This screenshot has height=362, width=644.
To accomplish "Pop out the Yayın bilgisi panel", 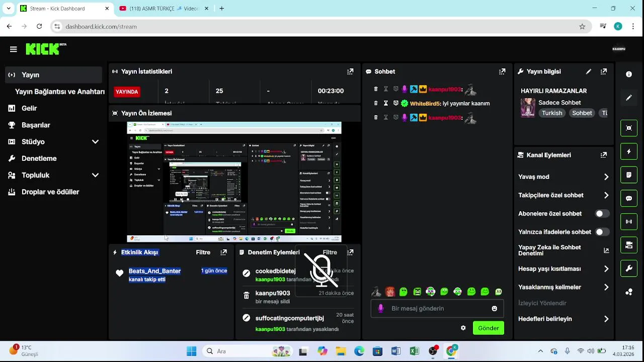I will [x=604, y=71].
